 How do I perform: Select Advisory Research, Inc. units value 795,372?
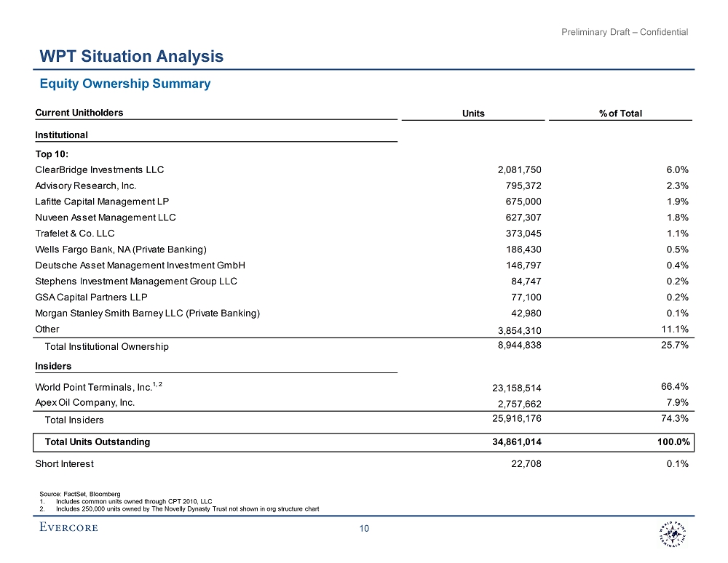point(519,185)
